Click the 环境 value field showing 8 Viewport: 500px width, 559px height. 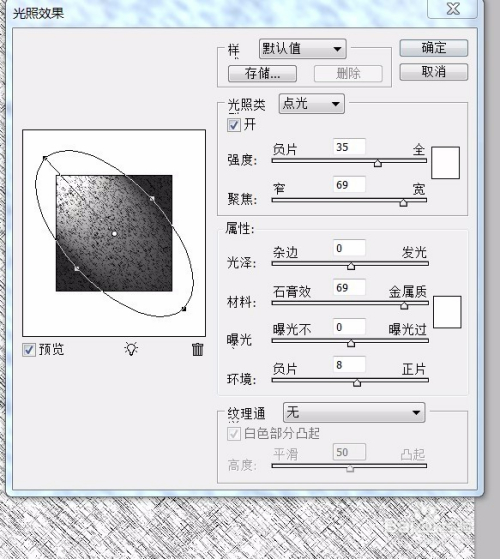349,364
